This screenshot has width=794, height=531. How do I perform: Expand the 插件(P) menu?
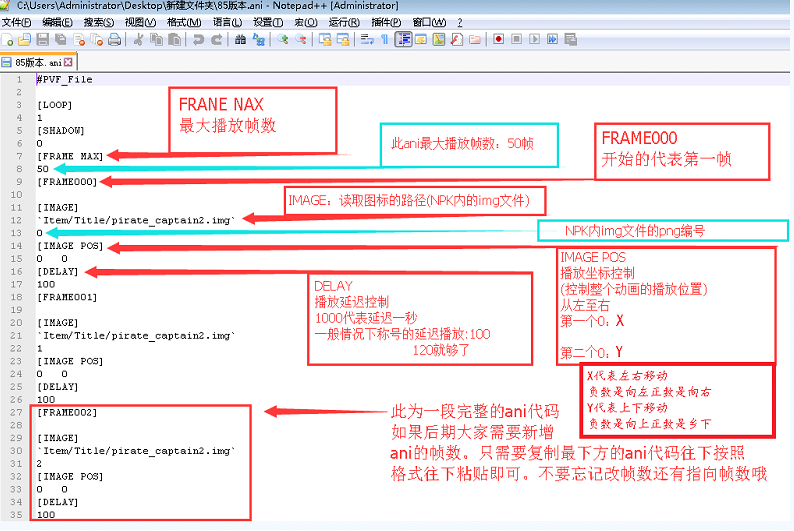point(385,22)
